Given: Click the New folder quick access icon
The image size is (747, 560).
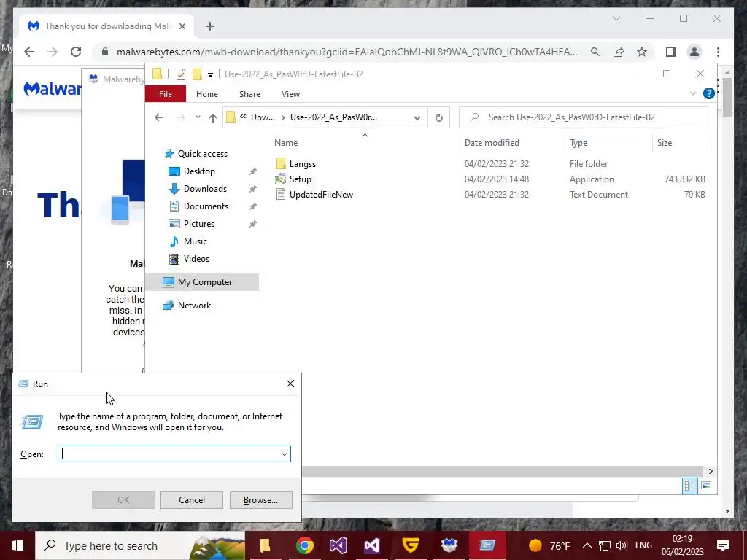Looking at the screenshot, I should tap(197, 74).
